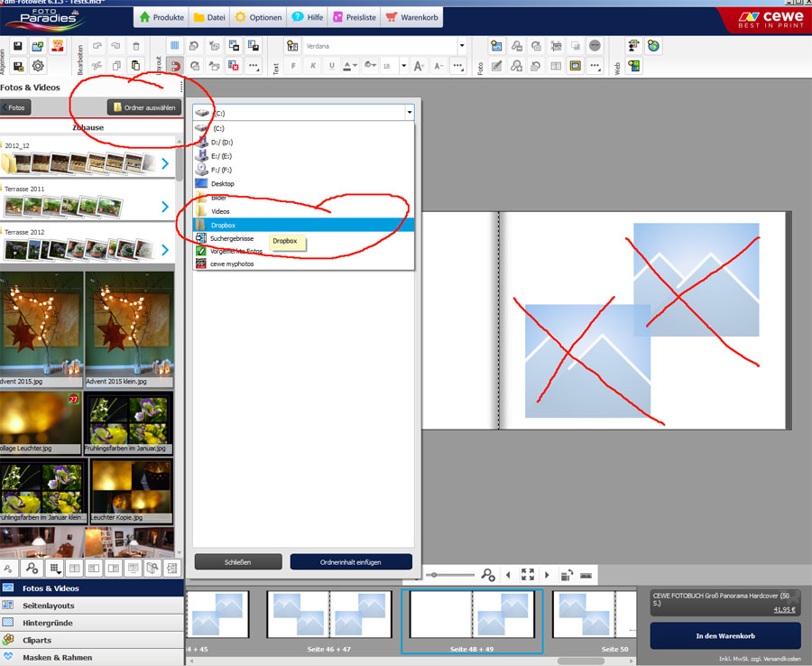This screenshot has width=812, height=666.
Task: Open Foto group more options dots
Action: click(595, 66)
